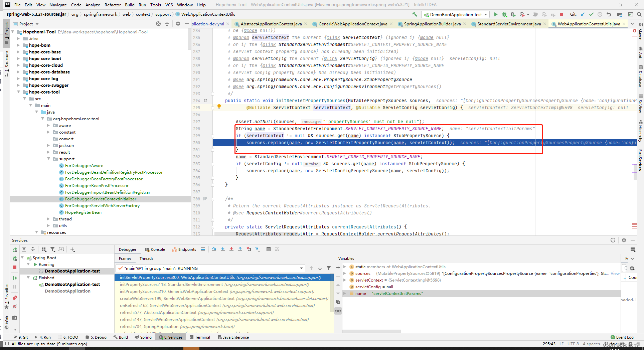Click Git Commit green checkmark
The image size is (644, 350).
[591, 14]
